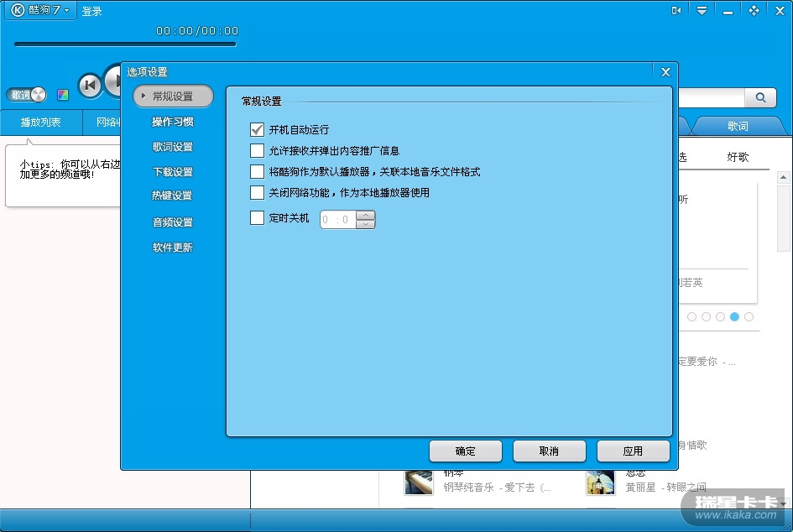
Task: Open the KuGou 7 logo menu
Action: tap(40, 10)
